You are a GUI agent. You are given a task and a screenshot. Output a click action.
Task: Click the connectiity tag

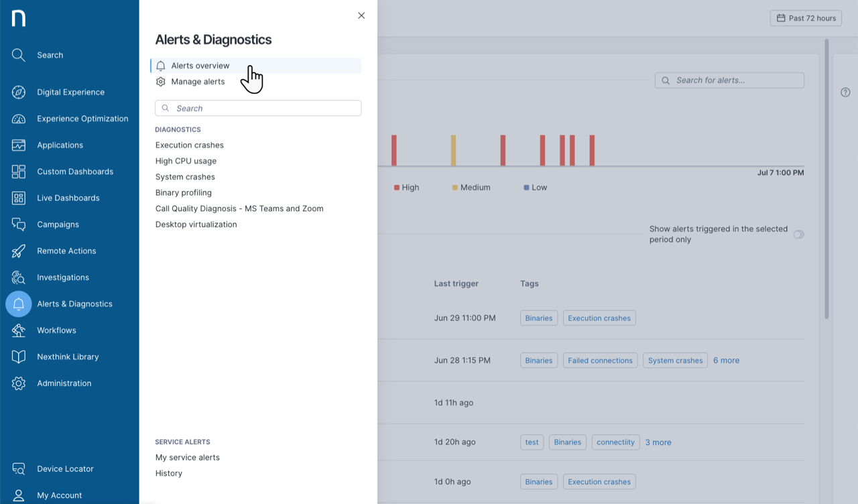[615, 442]
